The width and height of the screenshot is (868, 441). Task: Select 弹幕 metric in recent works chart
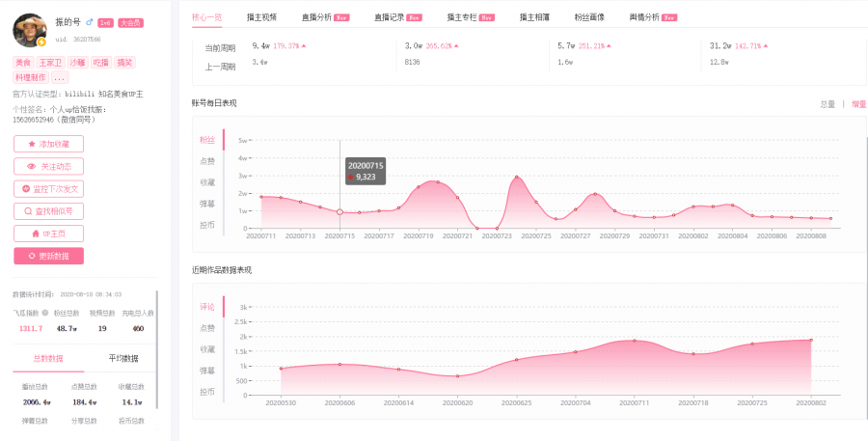pyautogui.click(x=207, y=371)
